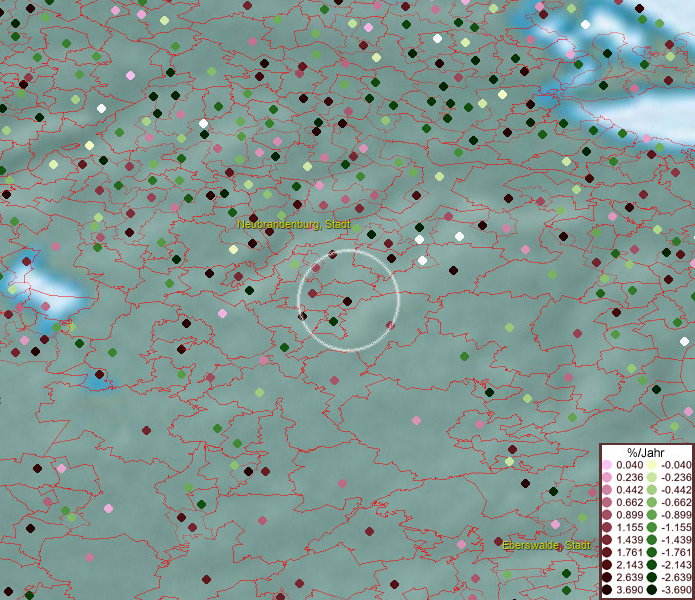Screen dimensions: 695x600
Task: Pick the darkest green swatch for -3.690
Action: click(x=652, y=590)
